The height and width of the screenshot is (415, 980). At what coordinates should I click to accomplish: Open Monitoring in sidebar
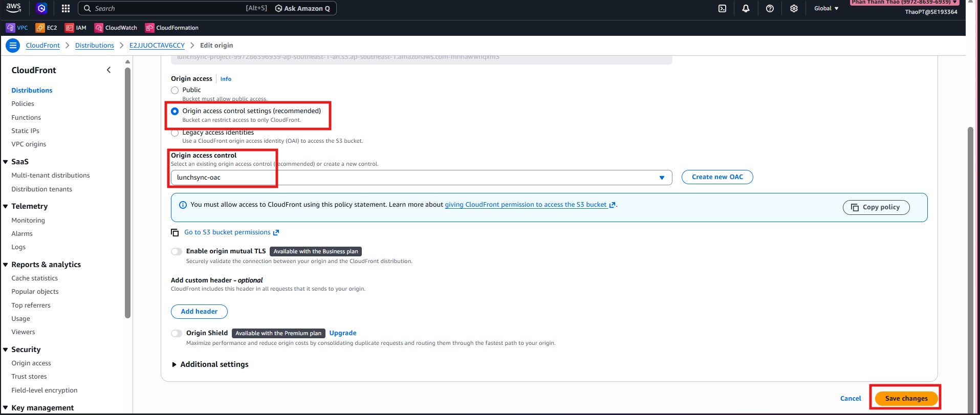tap(28, 220)
